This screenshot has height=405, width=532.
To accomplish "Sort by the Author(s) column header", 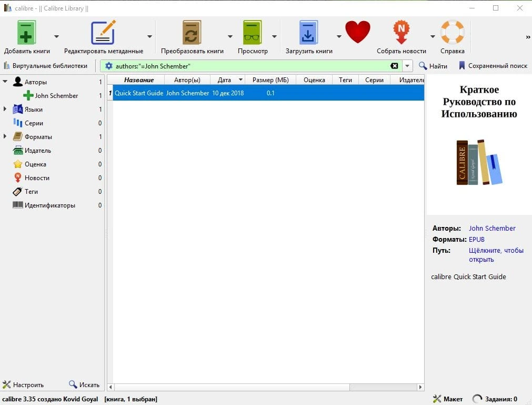I will (187, 80).
